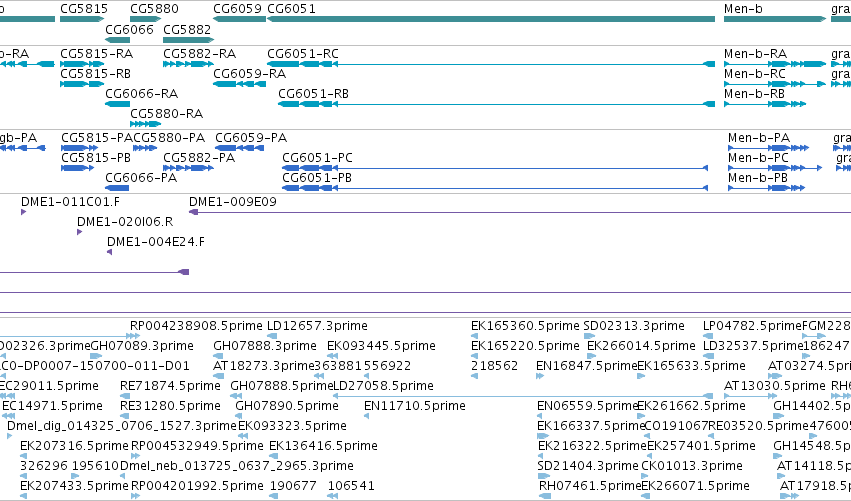The image size is (851, 501).
Task: Click the RE71874.5prime EST
Action: (125, 397)
